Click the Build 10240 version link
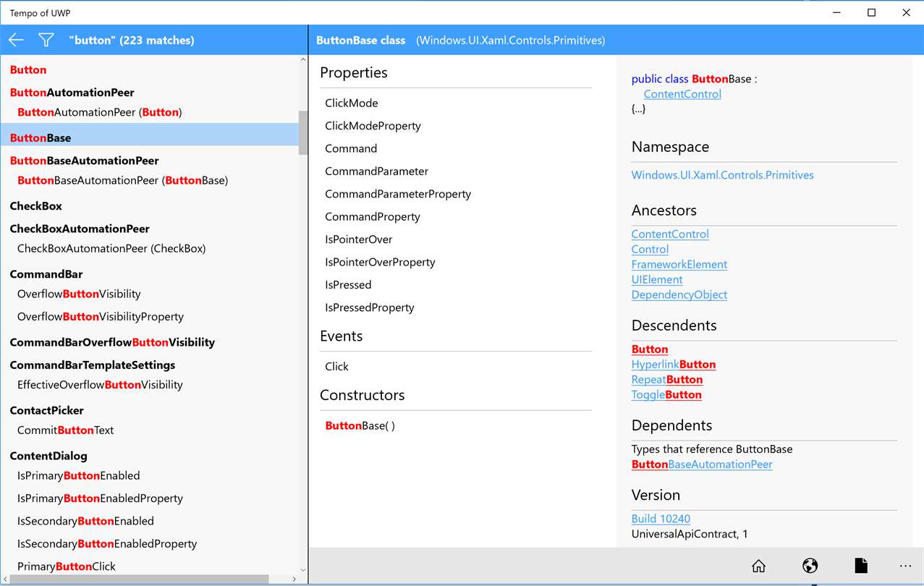 [661, 519]
